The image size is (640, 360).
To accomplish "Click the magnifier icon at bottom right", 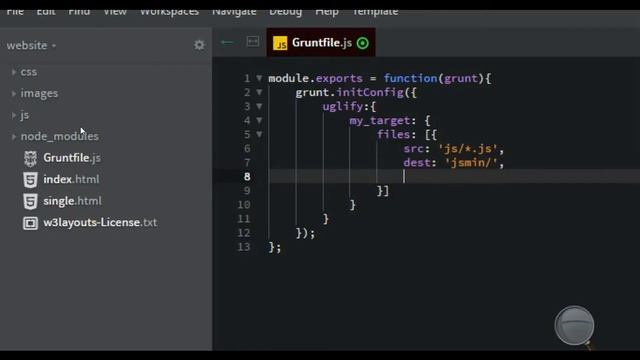I will click(575, 327).
